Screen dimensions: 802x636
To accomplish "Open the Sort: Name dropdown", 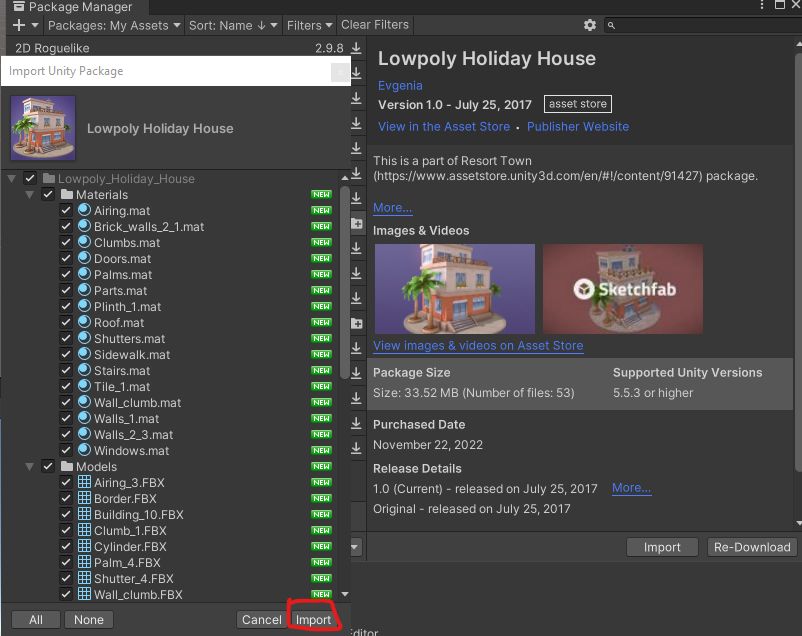I will click(233, 25).
